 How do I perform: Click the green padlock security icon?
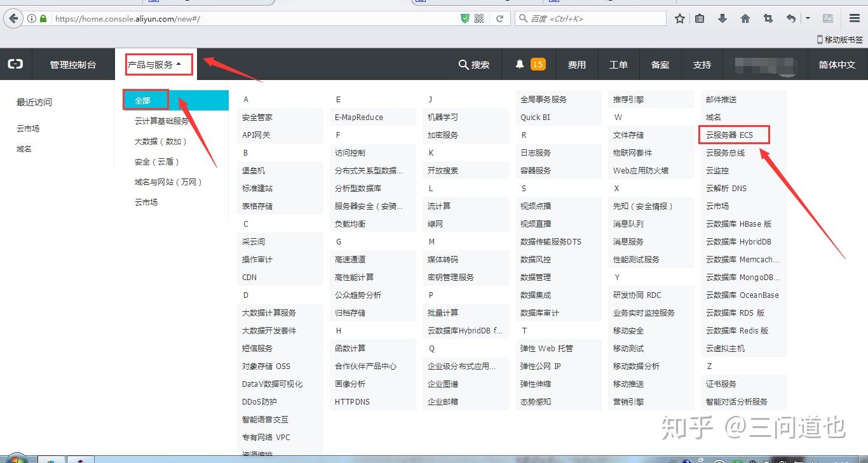click(x=43, y=19)
